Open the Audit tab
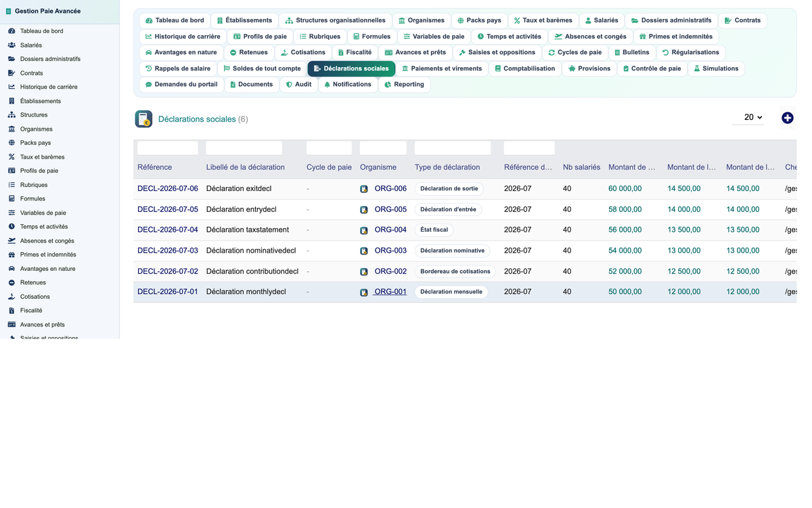 point(298,85)
